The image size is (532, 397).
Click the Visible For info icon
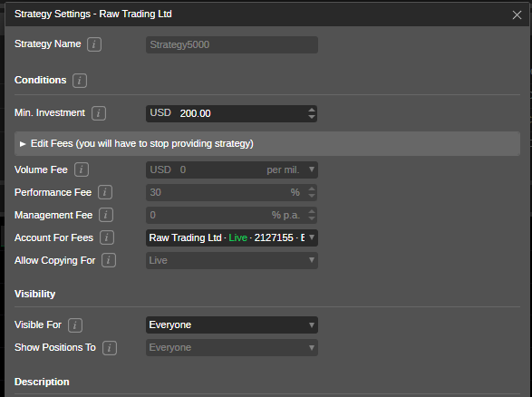(75, 325)
